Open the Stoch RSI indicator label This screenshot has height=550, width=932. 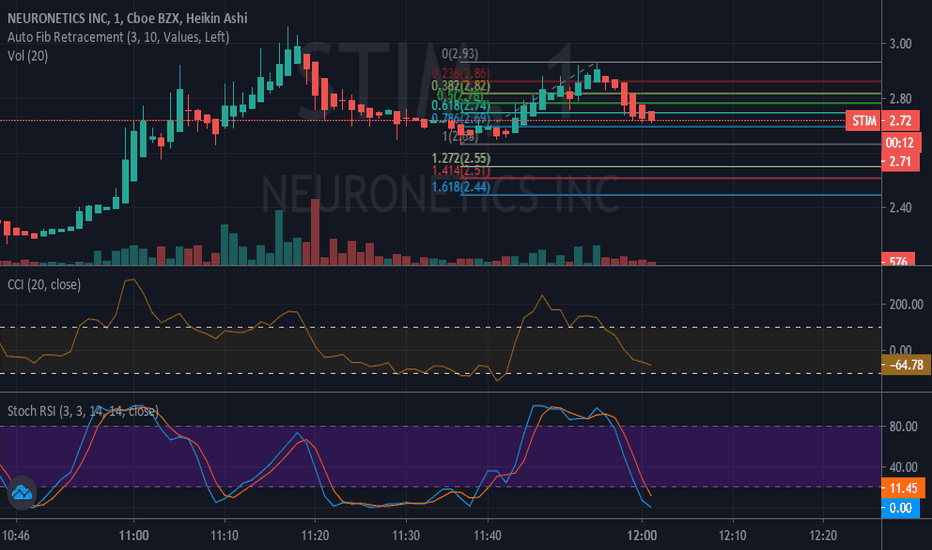pos(83,411)
